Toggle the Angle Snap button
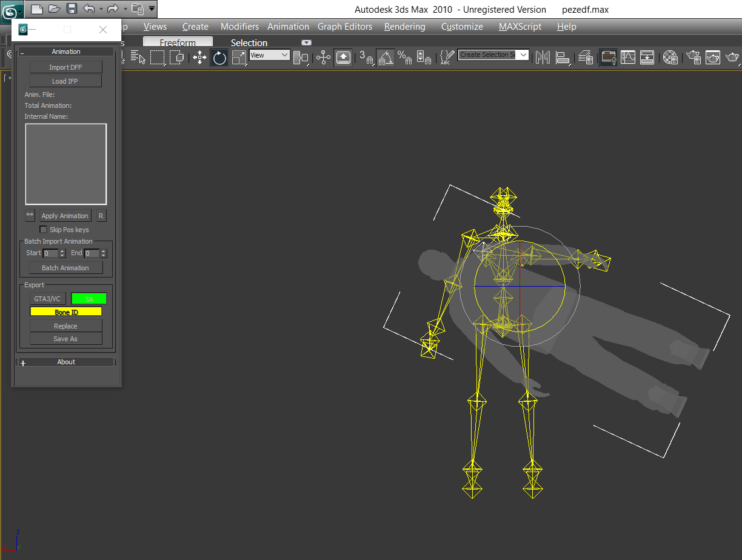The width and height of the screenshot is (742, 560). (x=386, y=58)
